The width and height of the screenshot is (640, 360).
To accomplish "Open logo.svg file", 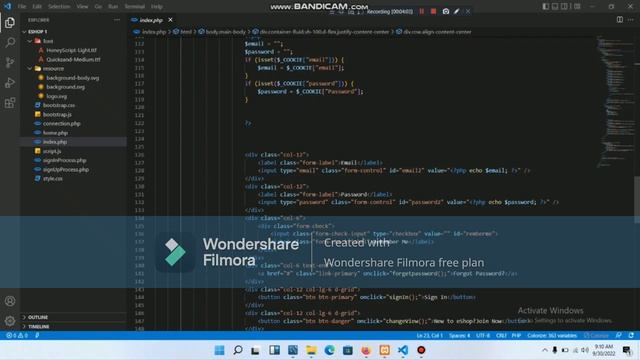I will 56,96.
